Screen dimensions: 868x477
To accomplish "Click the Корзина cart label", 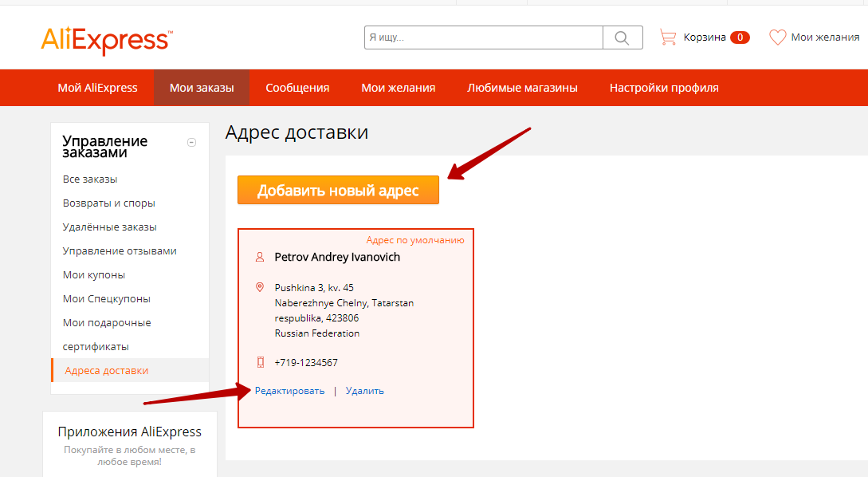I will (x=704, y=37).
